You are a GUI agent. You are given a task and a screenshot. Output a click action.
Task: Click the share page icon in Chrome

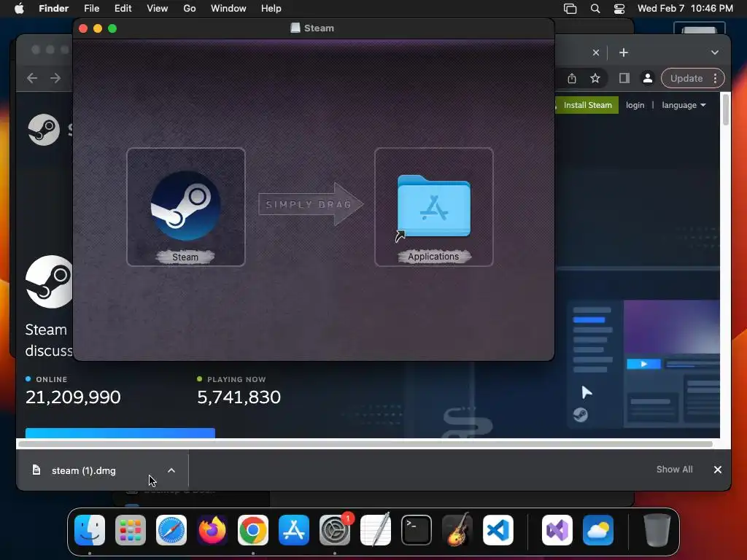click(x=572, y=78)
